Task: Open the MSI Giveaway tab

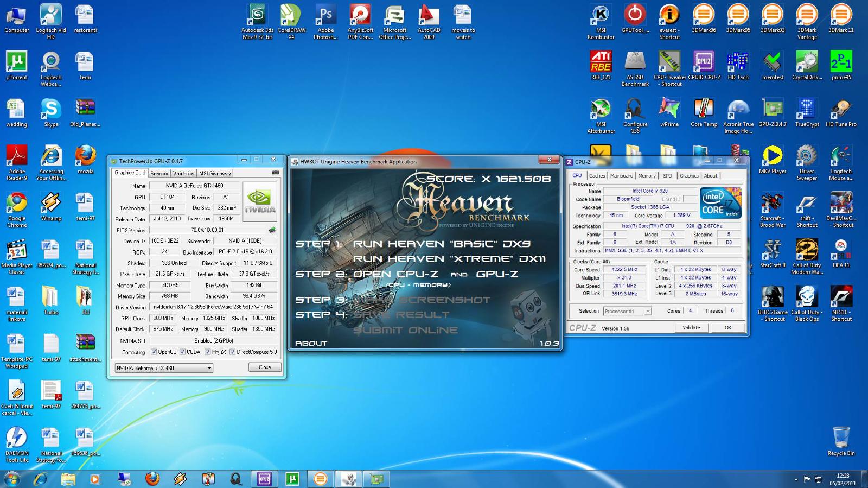Action: (x=215, y=173)
